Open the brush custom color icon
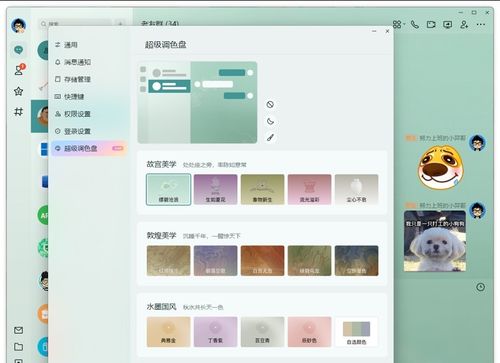The image size is (500, 363). point(270,137)
